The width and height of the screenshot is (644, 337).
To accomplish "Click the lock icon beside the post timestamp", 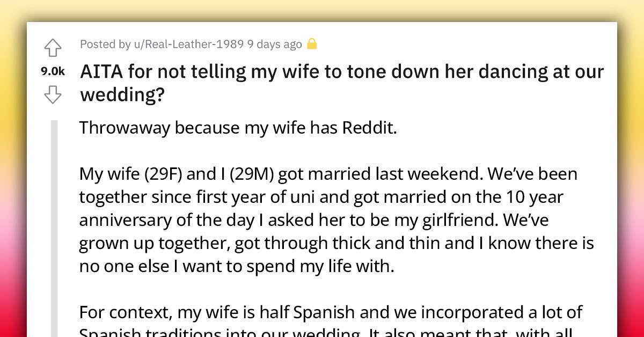I will (x=312, y=44).
